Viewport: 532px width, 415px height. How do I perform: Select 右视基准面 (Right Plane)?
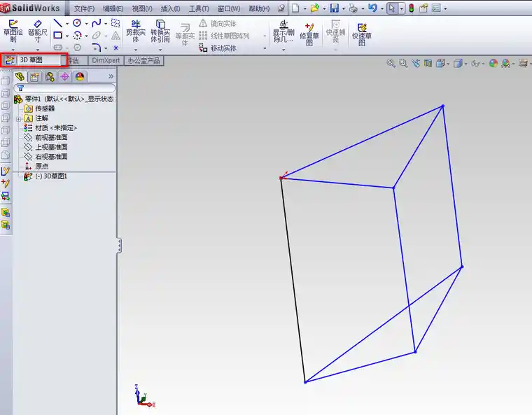click(x=45, y=157)
